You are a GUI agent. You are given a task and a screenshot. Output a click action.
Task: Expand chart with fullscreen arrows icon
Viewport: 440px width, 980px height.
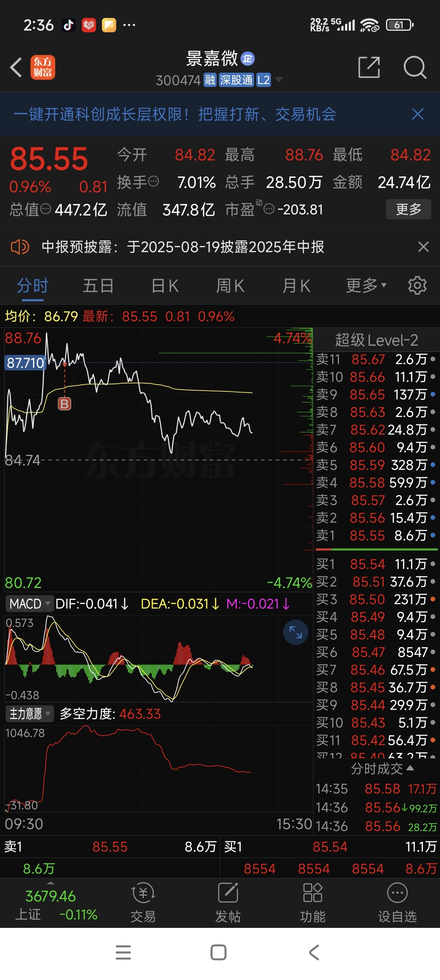(296, 632)
